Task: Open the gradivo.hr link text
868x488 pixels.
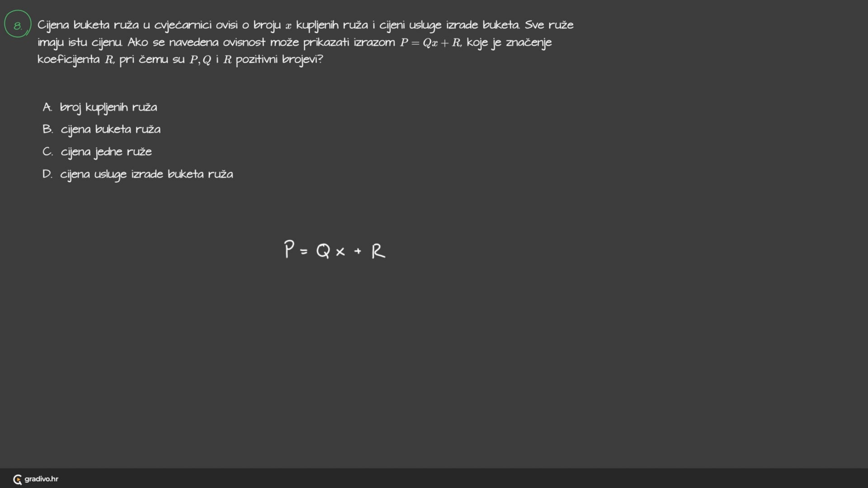Action: [x=41, y=479]
